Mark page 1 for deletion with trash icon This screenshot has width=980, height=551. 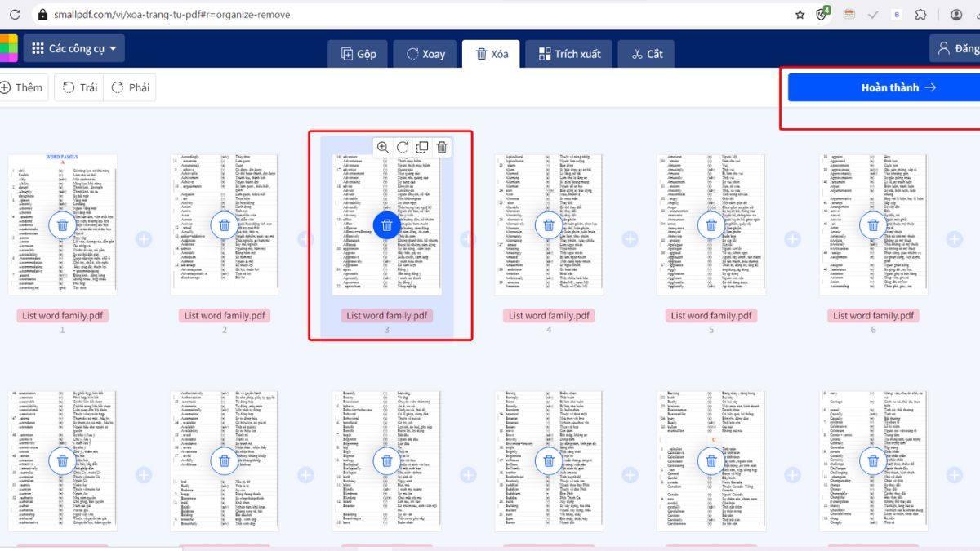[63, 225]
